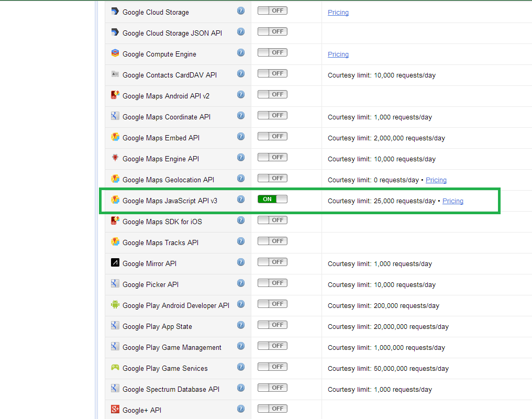Image resolution: width=532 pixels, height=419 pixels.
Task: Turn on Google Picker API
Action: pyautogui.click(x=272, y=283)
